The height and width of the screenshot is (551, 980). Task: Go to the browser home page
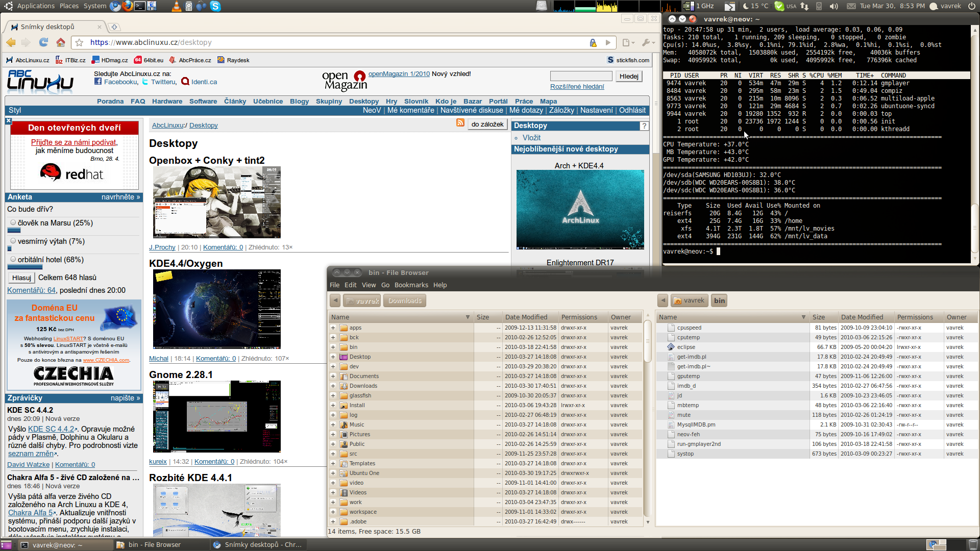click(61, 42)
